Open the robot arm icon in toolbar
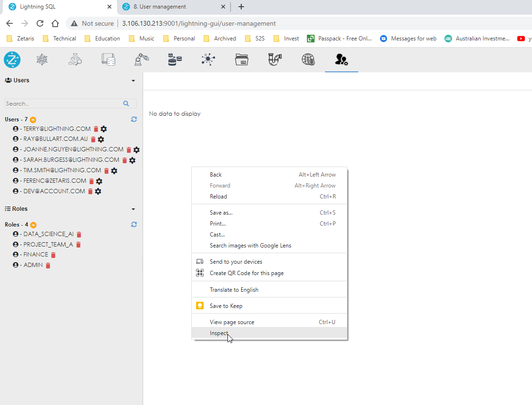This screenshot has height=405, width=532. [x=141, y=59]
